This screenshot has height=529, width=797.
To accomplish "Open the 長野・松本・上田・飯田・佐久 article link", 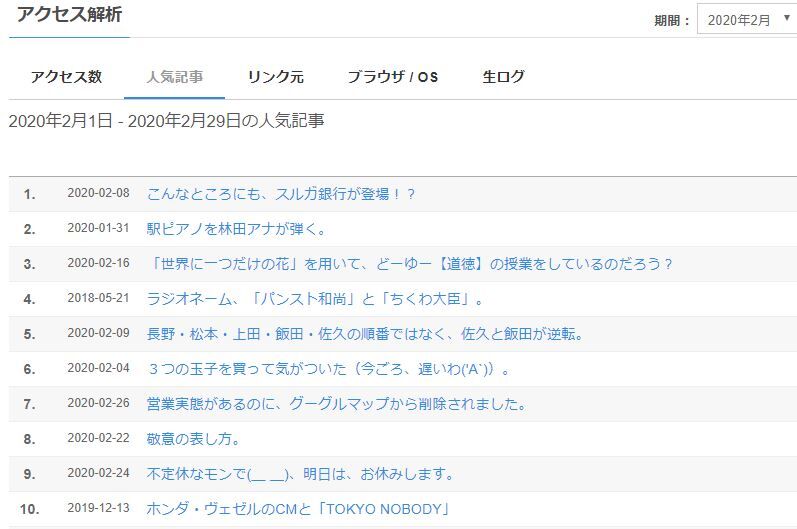I will (364, 334).
